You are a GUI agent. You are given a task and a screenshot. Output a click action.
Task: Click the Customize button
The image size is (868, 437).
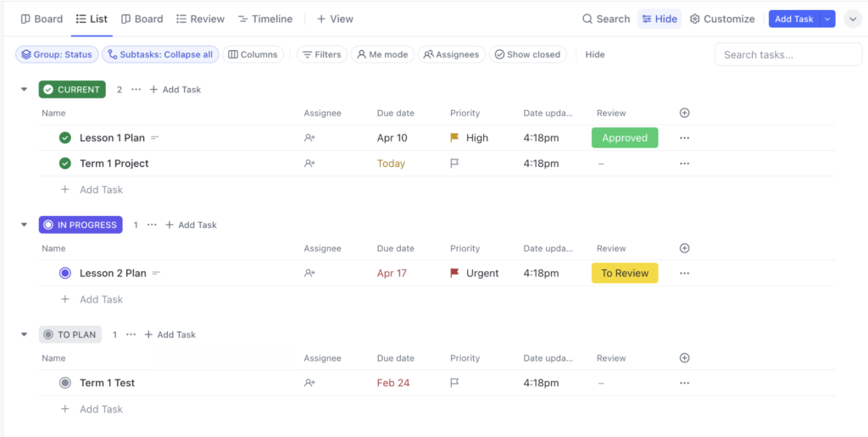(x=721, y=19)
